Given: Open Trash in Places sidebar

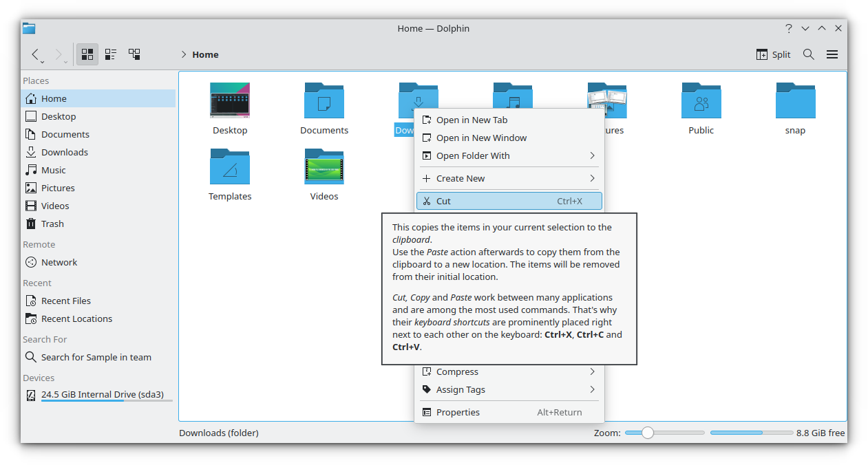Looking at the screenshot, I should click(x=52, y=224).
